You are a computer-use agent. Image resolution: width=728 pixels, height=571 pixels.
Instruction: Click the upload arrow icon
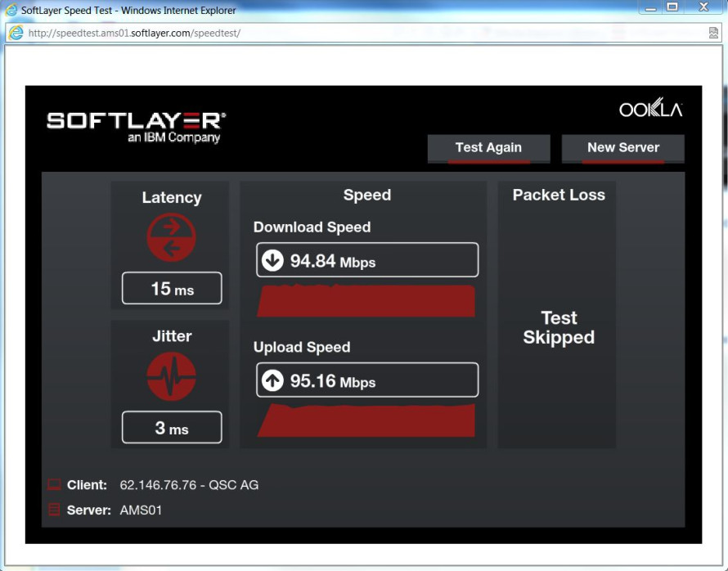[x=272, y=380]
